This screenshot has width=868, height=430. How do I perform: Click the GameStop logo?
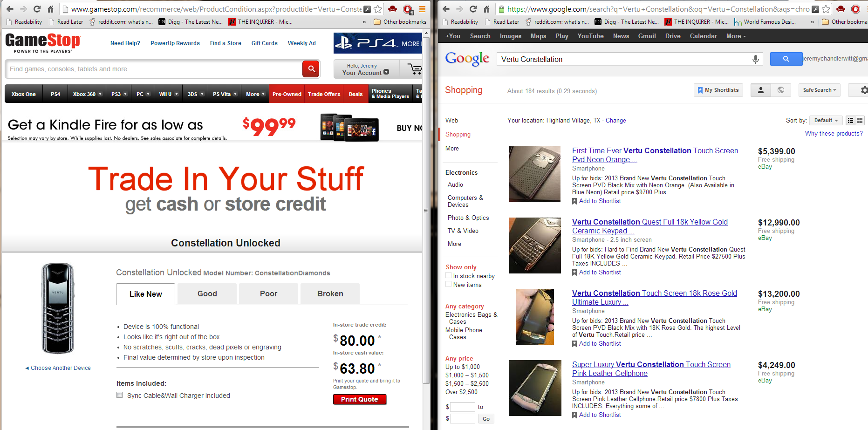(43, 43)
